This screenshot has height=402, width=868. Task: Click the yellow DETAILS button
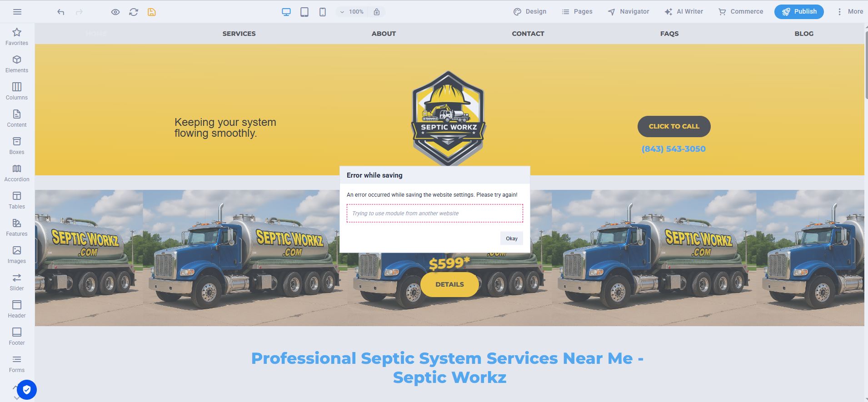coord(449,284)
